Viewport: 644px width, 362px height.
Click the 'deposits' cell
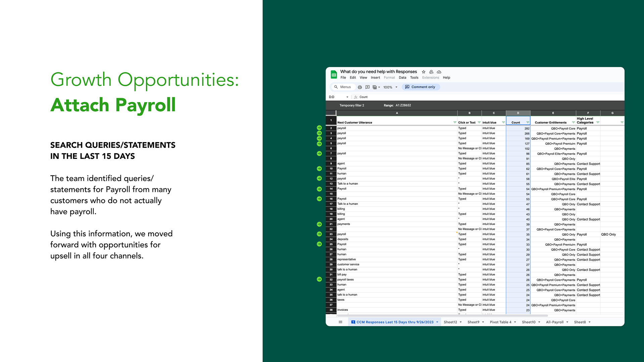pyautogui.click(x=397, y=239)
